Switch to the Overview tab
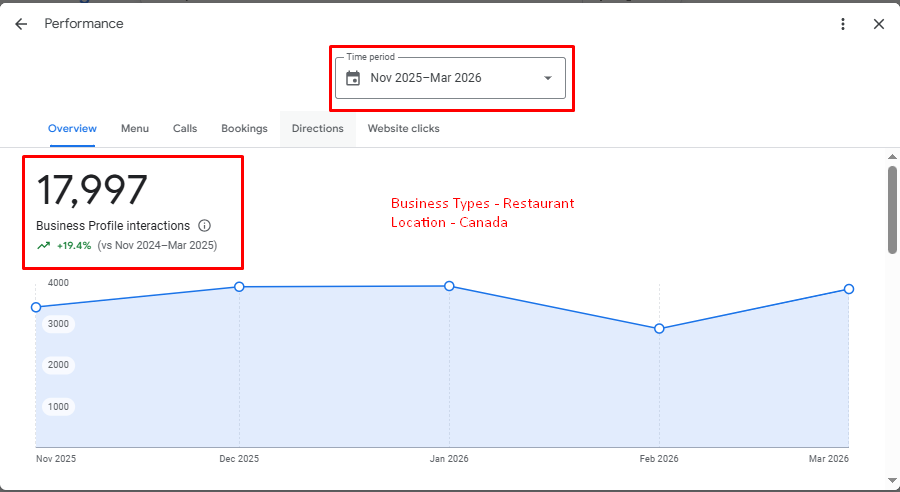This screenshot has height=492, width=900. click(72, 128)
